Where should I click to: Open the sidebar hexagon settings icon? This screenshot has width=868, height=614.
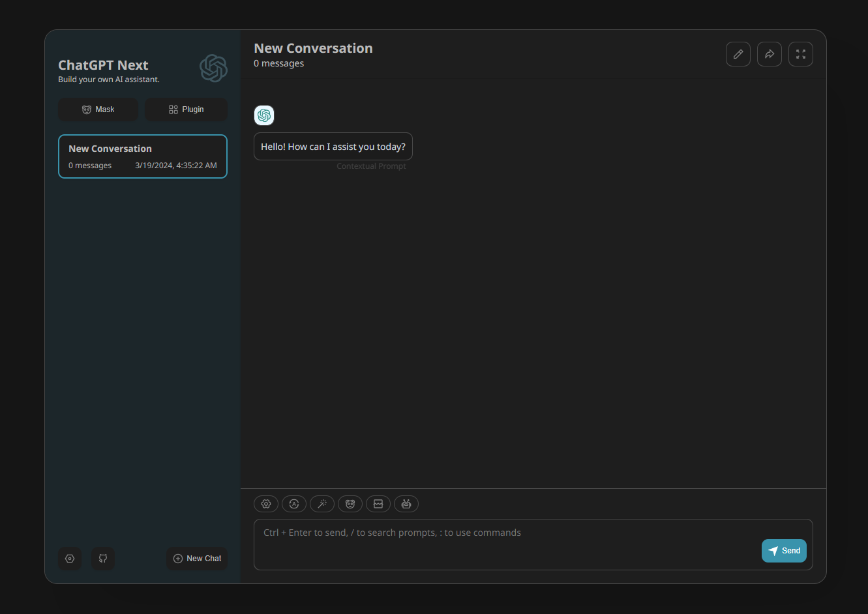click(70, 559)
